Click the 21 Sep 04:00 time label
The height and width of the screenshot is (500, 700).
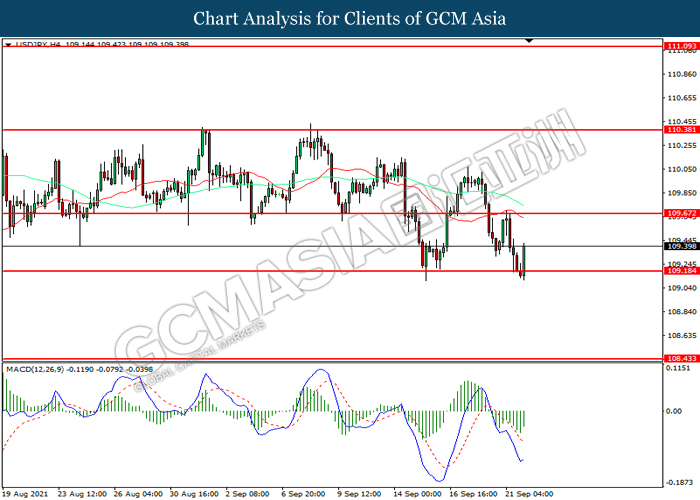(529, 494)
